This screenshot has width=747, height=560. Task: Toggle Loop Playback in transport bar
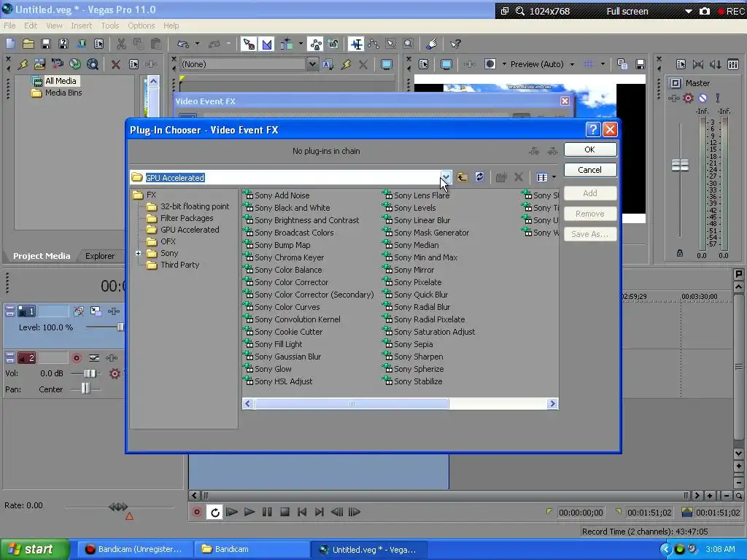214,513
